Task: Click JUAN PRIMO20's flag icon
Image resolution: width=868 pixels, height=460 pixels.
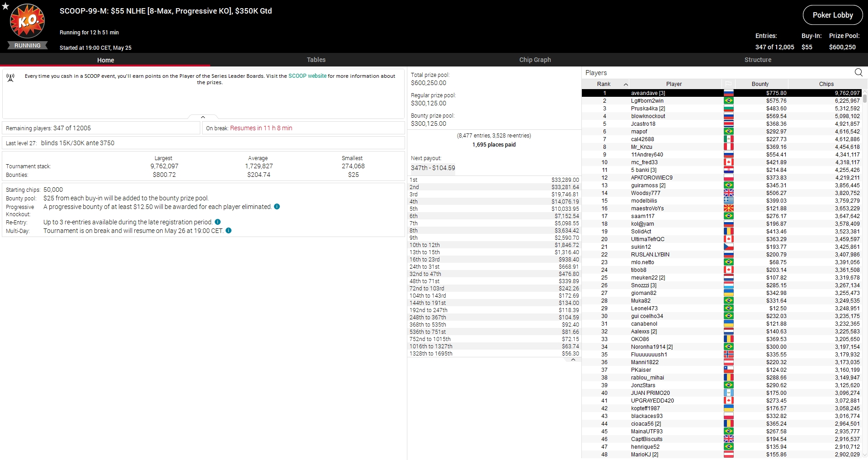Action: click(728, 393)
